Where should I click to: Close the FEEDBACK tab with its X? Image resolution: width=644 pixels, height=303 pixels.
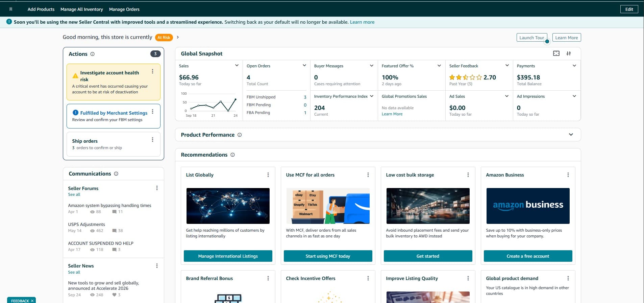pyautogui.click(x=32, y=301)
